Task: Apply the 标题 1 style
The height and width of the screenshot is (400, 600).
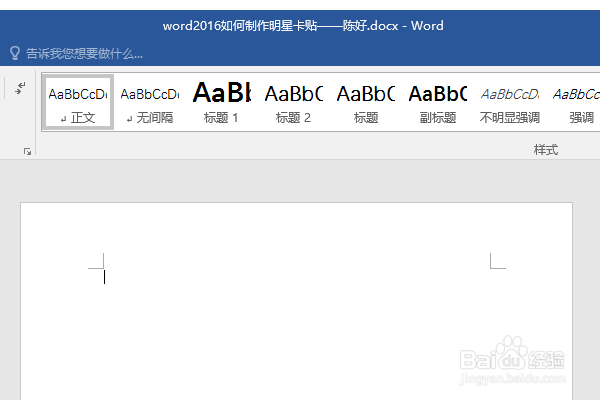Action: (x=221, y=102)
